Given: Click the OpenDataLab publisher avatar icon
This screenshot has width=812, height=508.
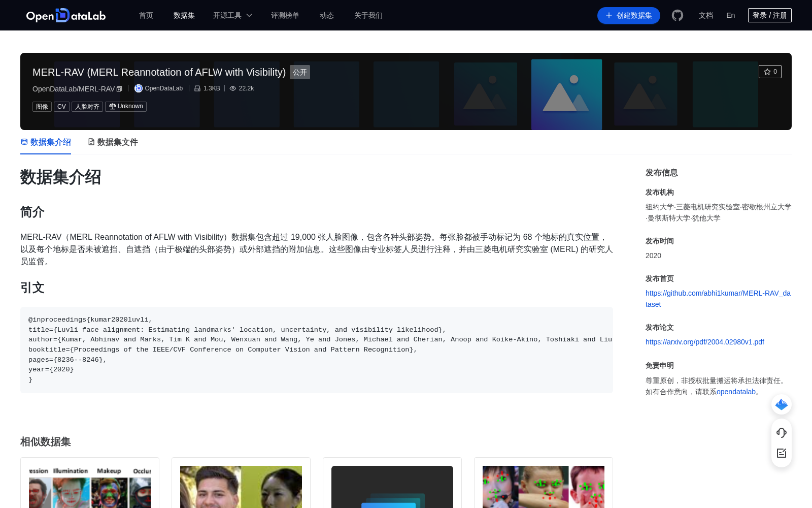Looking at the screenshot, I should (139, 88).
